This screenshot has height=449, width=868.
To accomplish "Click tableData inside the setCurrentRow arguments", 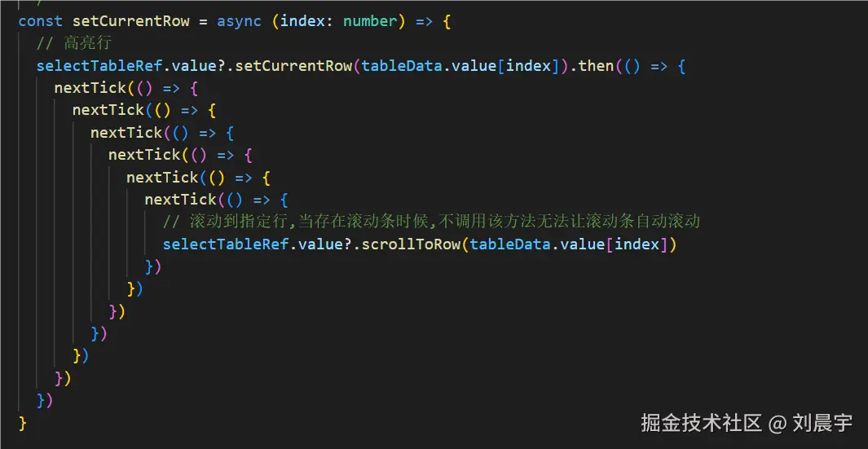I will coord(402,65).
